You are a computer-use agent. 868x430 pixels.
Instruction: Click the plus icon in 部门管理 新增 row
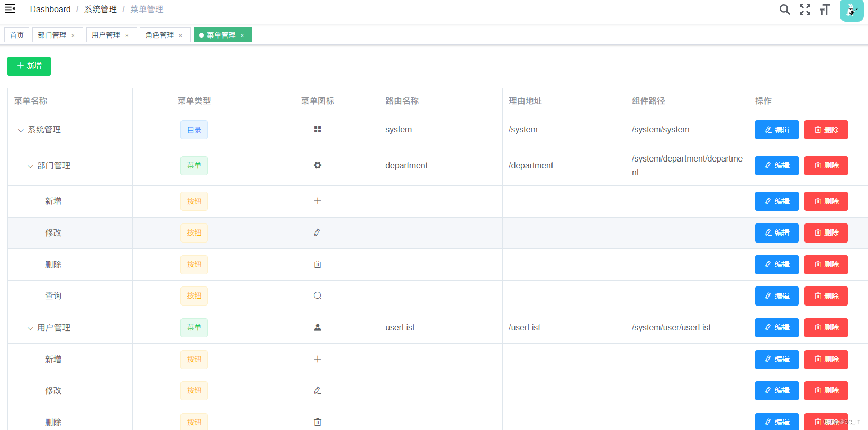(x=318, y=201)
